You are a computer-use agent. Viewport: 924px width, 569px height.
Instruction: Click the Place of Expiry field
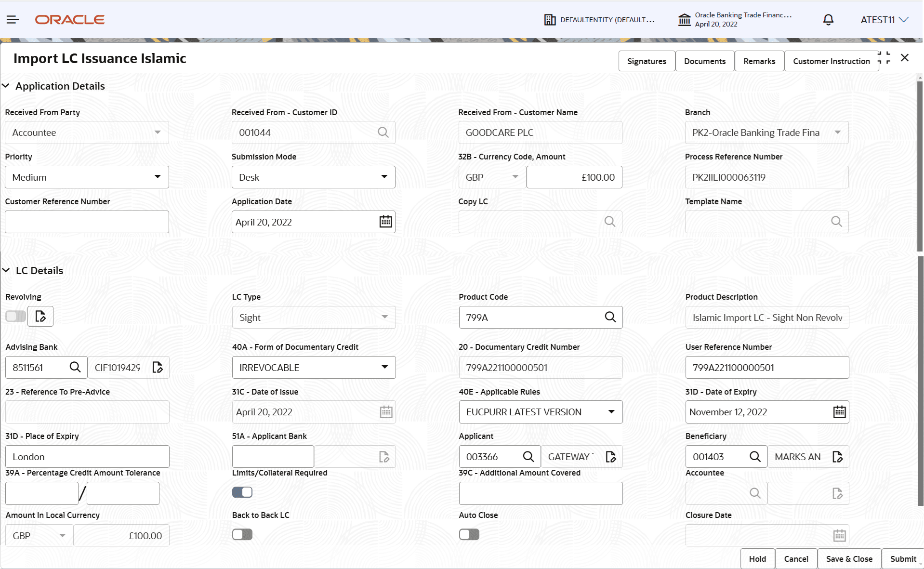(x=87, y=456)
